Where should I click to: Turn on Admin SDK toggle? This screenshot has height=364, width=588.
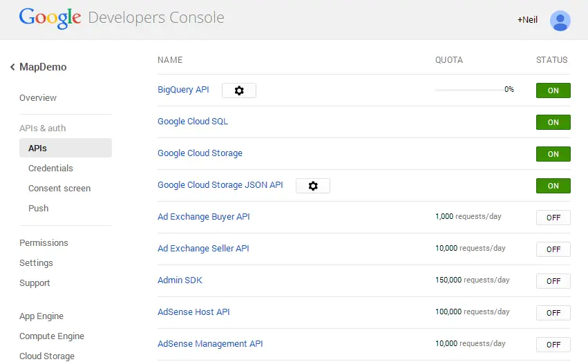coord(553,281)
